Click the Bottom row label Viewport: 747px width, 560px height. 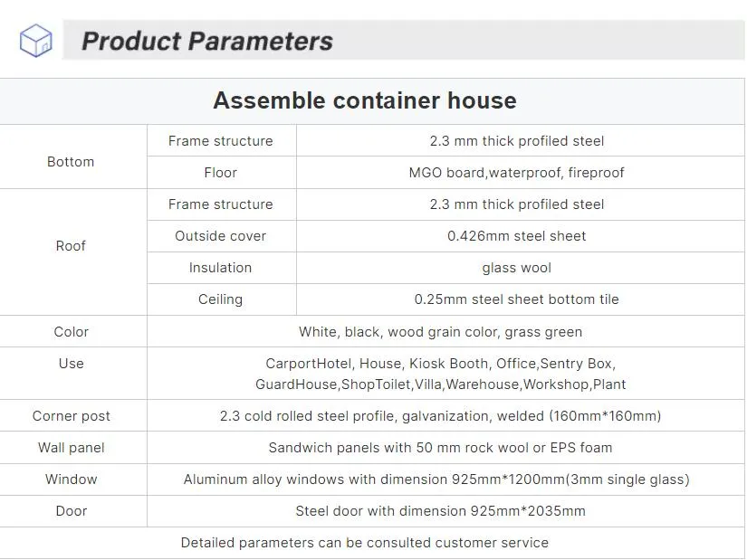[71, 162]
